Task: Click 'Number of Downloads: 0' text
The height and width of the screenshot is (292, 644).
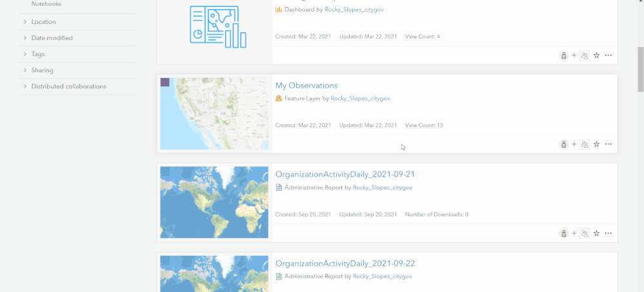Action: 437,214
